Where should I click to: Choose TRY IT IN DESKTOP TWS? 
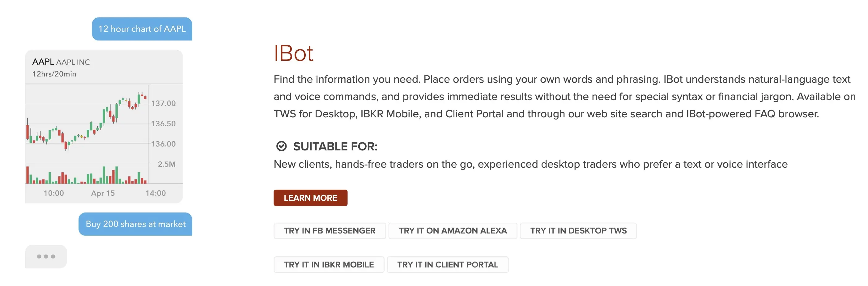coord(578,231)
